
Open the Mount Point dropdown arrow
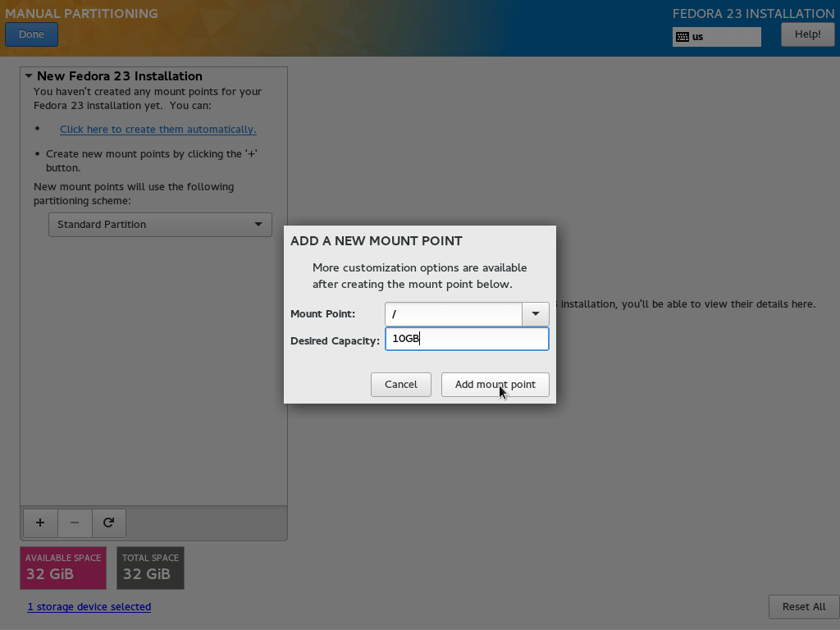click(535, 314)
